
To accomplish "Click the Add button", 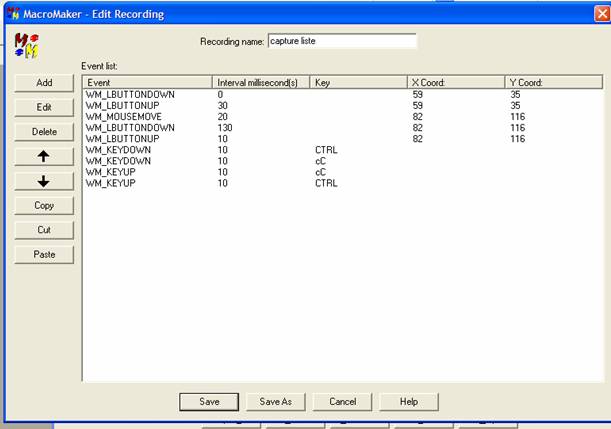I will tap(43, 83).
